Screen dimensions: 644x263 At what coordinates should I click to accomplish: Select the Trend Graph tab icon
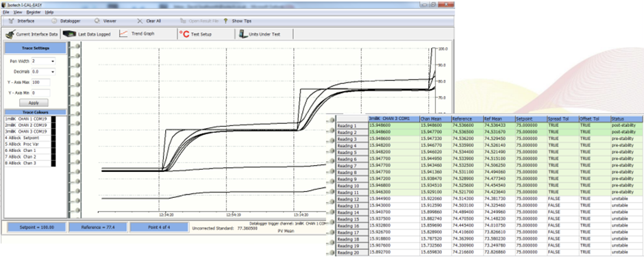click(x=123, y=34)
